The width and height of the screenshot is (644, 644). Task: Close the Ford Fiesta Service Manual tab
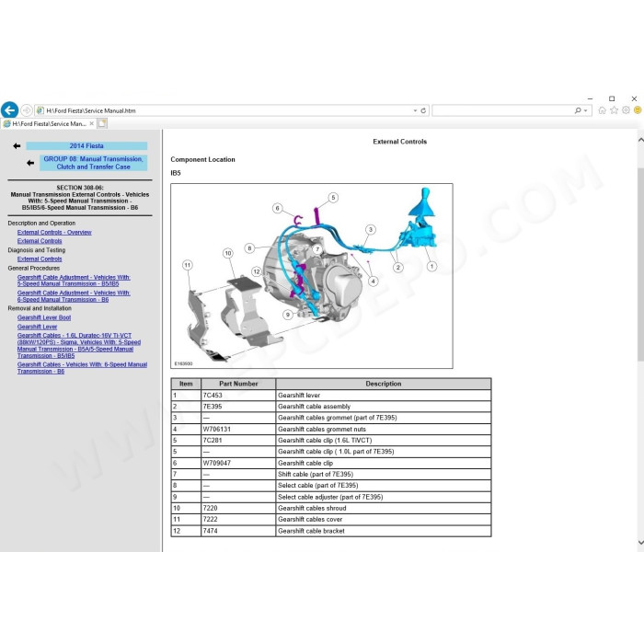pos(92,123)
